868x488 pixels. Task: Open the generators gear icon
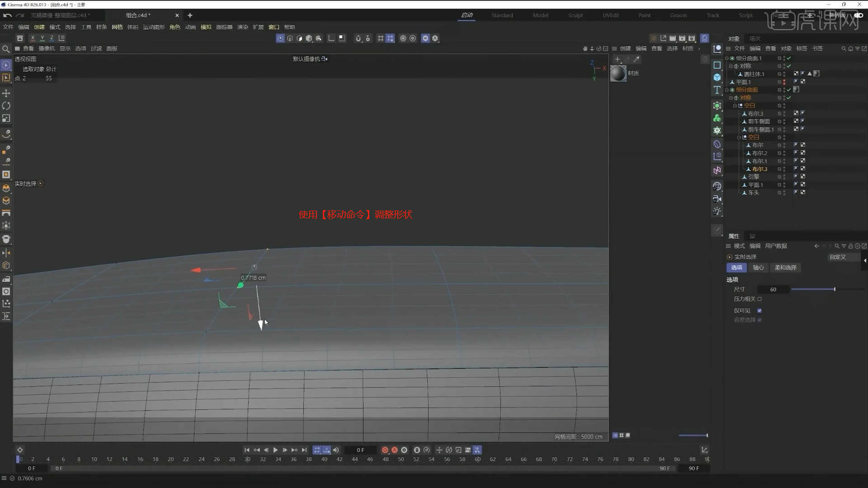click(x=717, y=131)
